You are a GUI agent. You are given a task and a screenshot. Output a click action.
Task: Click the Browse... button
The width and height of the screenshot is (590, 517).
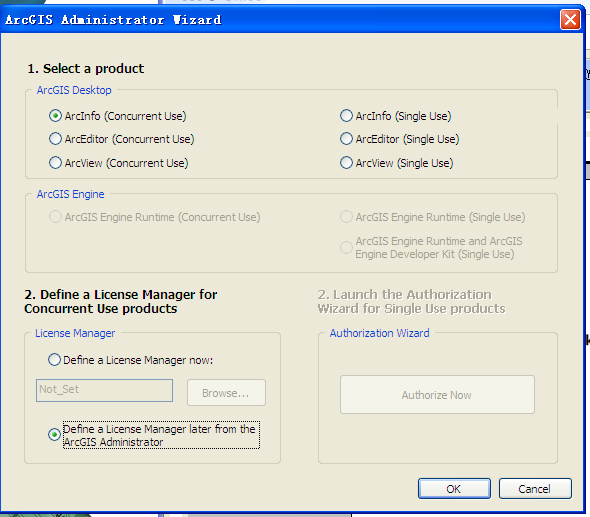pyautogui.click(x=227, y=393)
